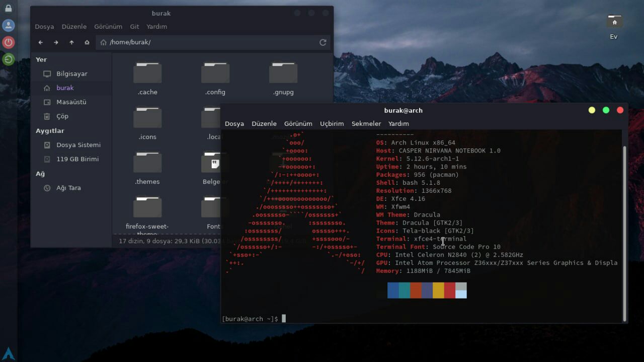
Task: Open Dosya menu in file manager
Action: click(x=44, y=26)
